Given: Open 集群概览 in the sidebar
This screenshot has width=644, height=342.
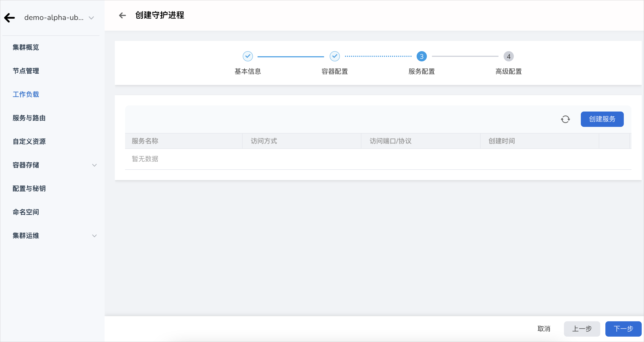Looking at the screenshot, I should pyautogui.click(x=26, y=47).
